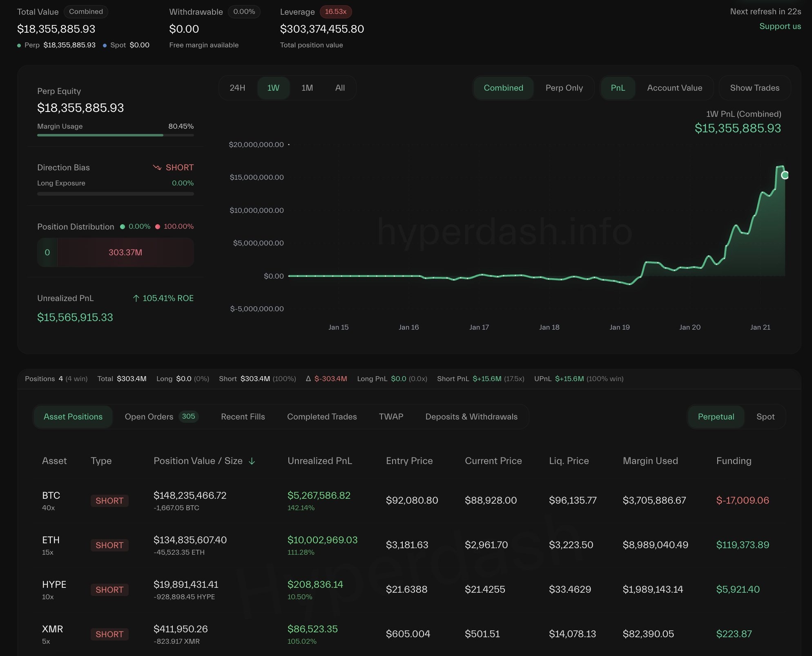Click the sort arrow beside Position Value / Size

click(252, 461)
